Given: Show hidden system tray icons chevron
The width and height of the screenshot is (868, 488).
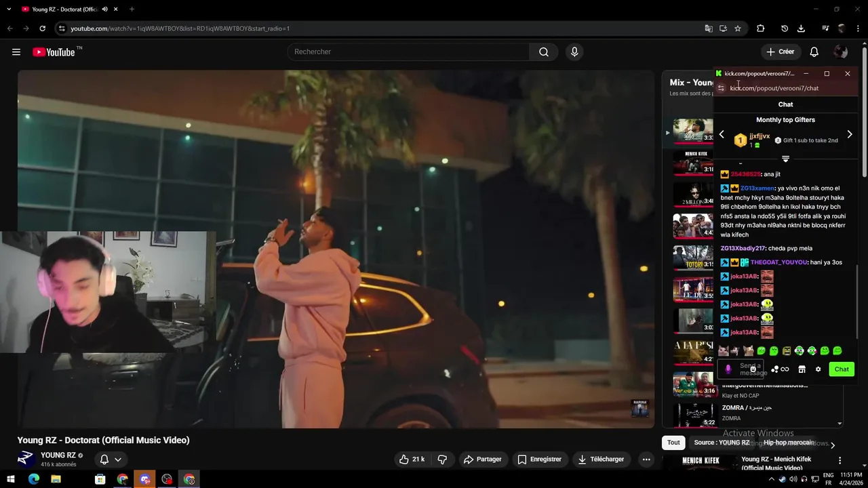Looking at the screenshot, I should coord(771,479).
